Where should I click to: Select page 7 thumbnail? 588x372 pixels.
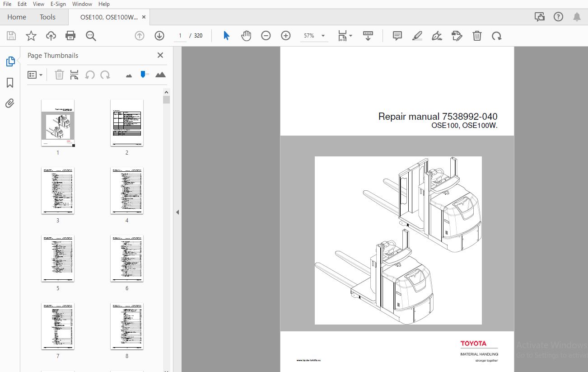[x=58, y=326]
